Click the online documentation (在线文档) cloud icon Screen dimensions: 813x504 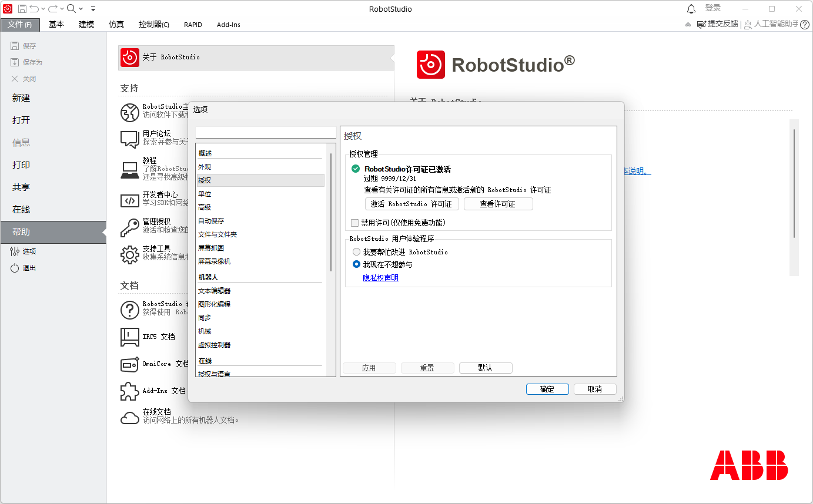(x=130, y=418)
